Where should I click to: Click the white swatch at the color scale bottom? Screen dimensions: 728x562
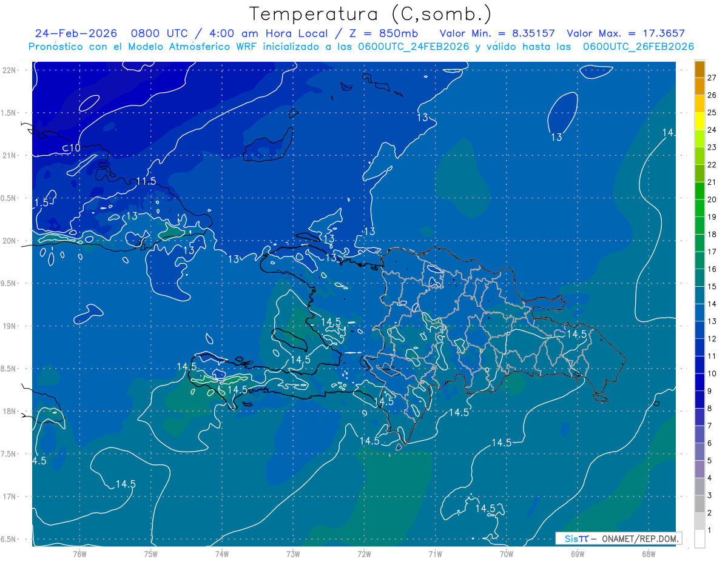click(699, 539)
